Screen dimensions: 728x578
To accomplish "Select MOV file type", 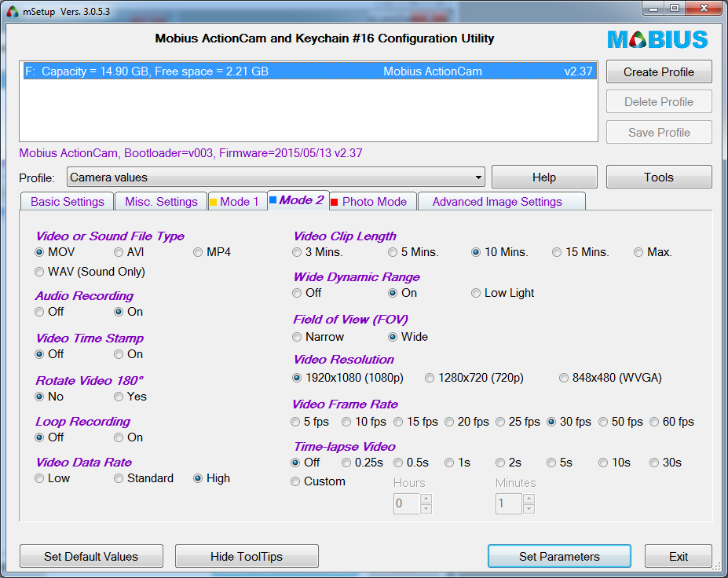I will [x=55, y=252].
